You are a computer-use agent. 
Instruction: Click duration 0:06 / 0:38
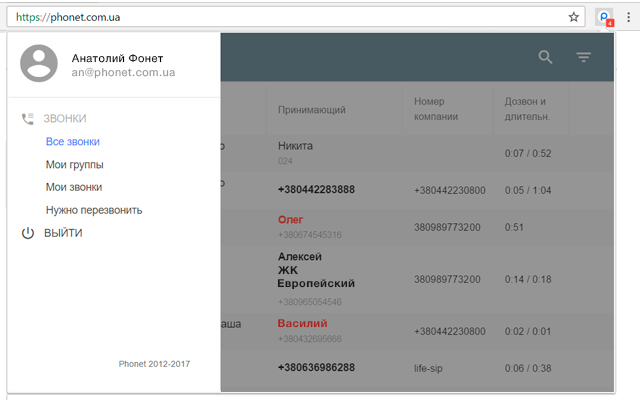tap(528, 368)
